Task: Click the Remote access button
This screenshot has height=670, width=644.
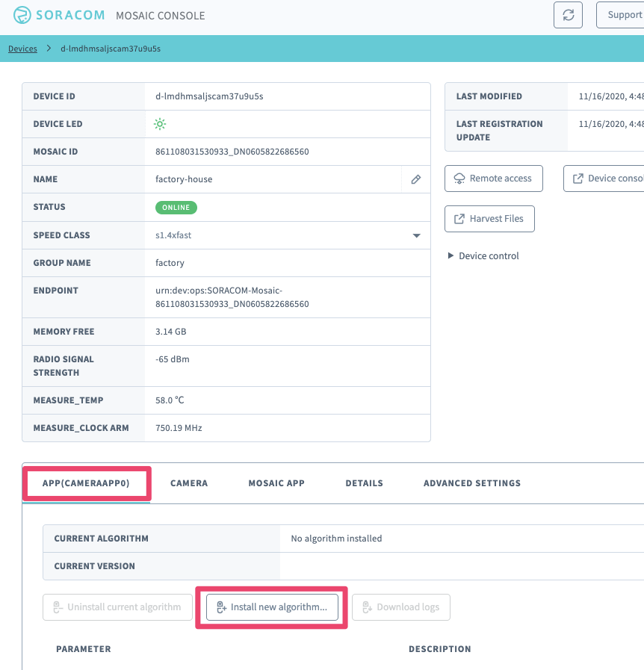Action: [494, 179]
